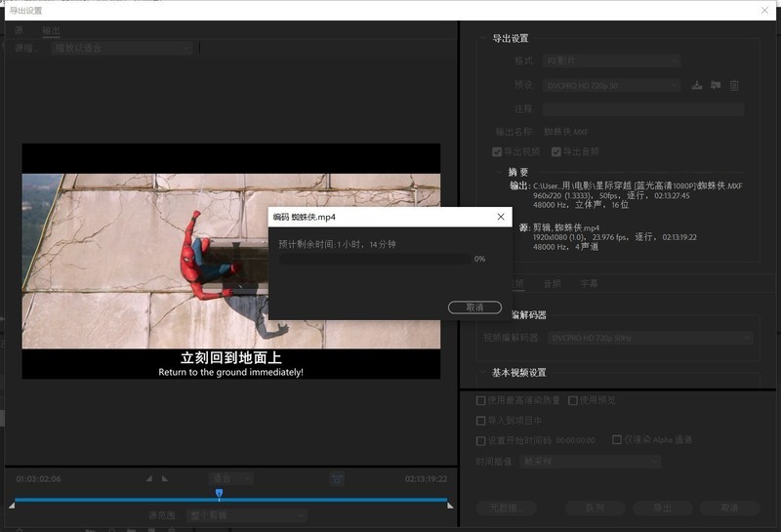Click the Spider-Man video preview frame
Image resolution: width=781 pixels, height=532 pixels.
pos(231,261)
